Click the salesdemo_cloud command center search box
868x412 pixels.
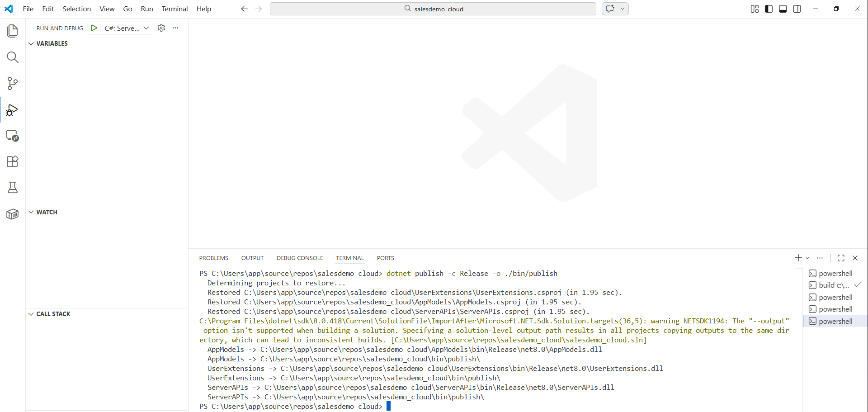click(x=433, y=9)
